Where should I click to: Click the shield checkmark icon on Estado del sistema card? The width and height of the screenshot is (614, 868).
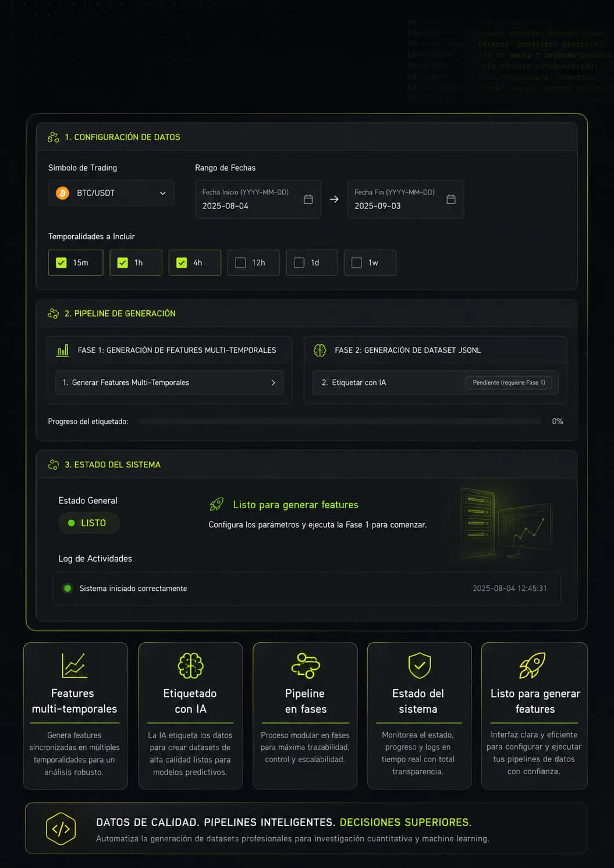(x=419, y=665)
